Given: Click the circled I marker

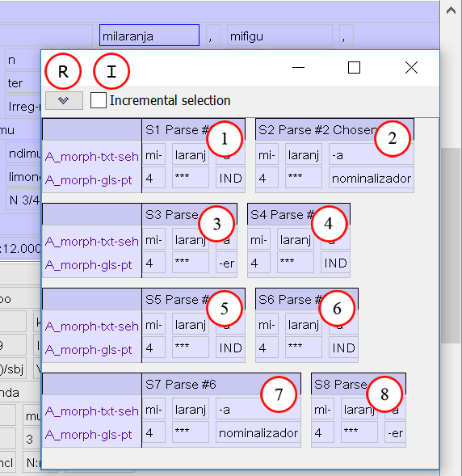Looking at the screenshot, I should pyautogui.click(x=111, y=71).
